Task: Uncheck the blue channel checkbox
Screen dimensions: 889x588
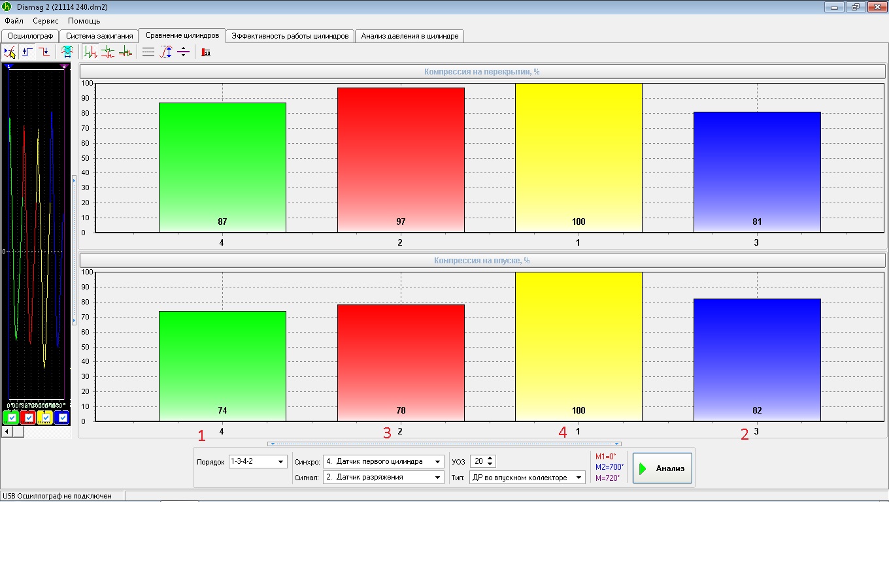Action: point(63,418)
